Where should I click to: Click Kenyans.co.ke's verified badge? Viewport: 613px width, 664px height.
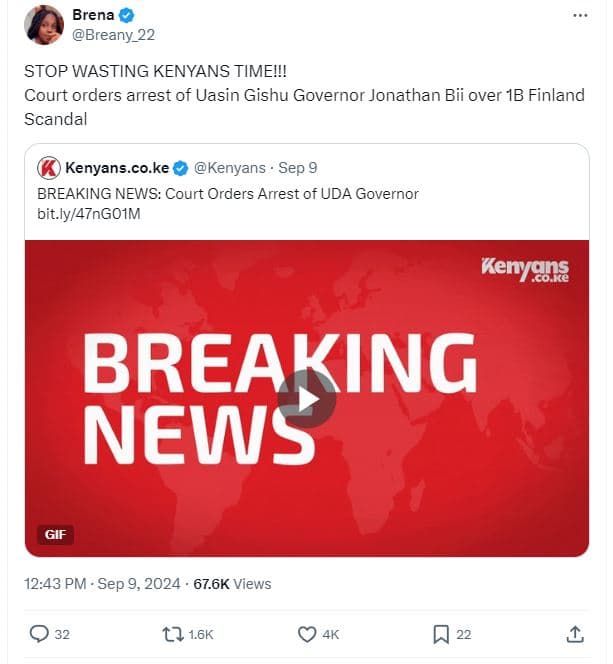[x=181, y=168]
